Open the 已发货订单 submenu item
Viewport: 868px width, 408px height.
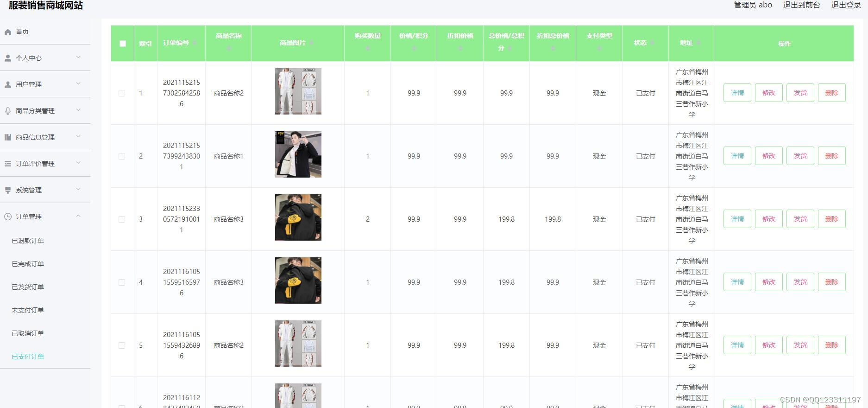(x=28, y=287)
